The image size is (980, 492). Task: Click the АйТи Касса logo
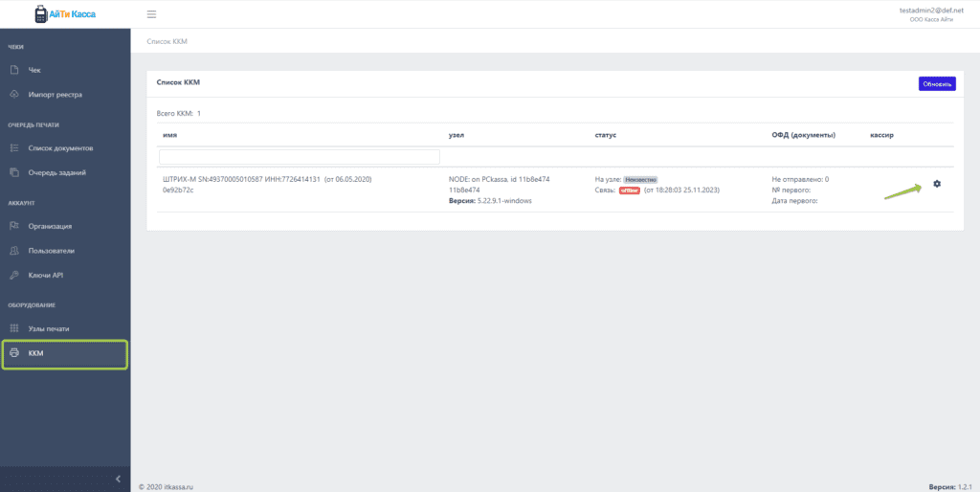click(66, 13)
